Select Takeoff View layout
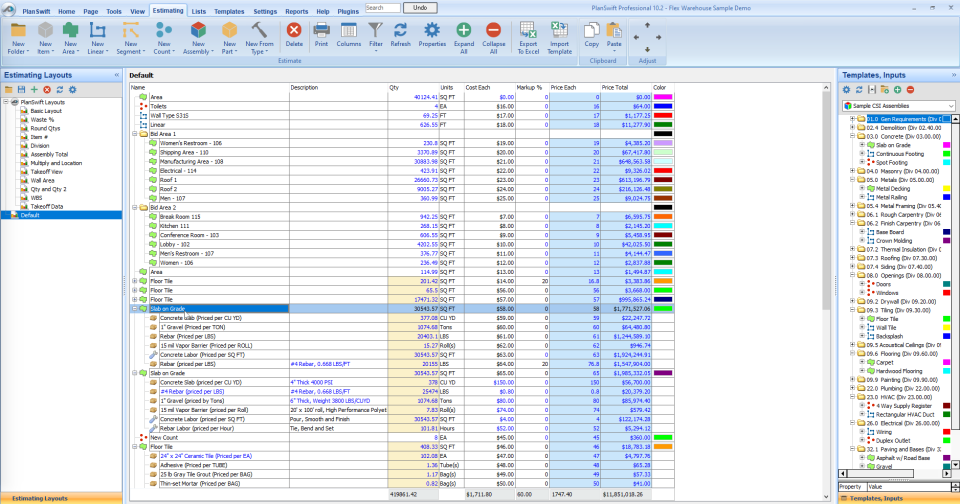960x504 pixels. click(x=47, y=172)
